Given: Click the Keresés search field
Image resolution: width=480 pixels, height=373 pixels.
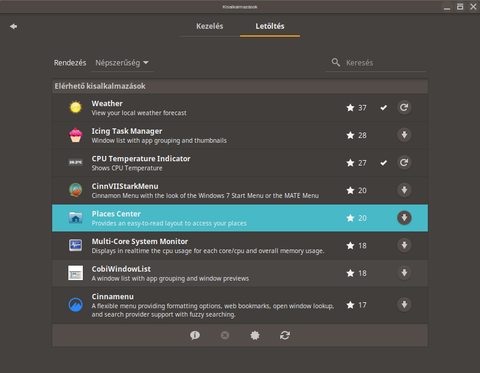Looking at the screenshot, I should [376, 63].
